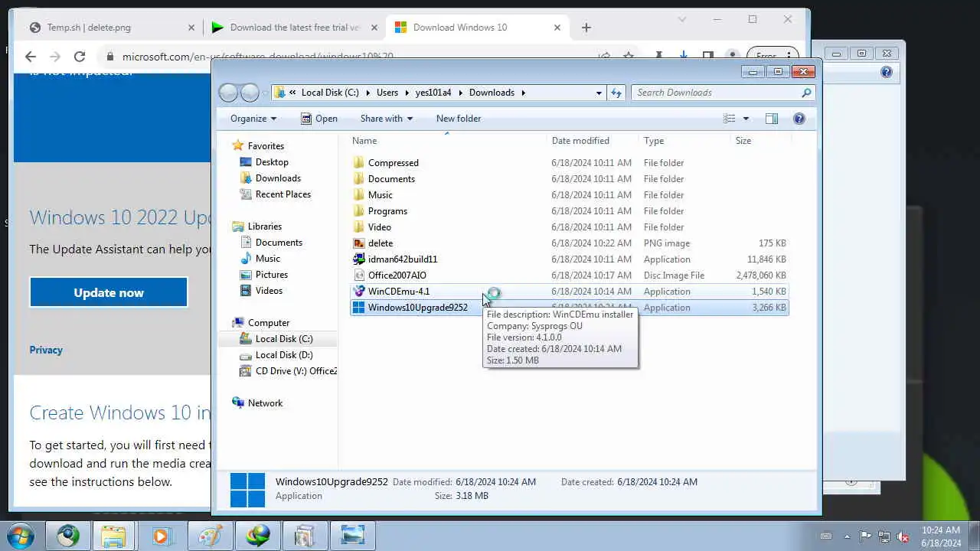
Task: Open the Windows Start menu
Action: [20, 536]
